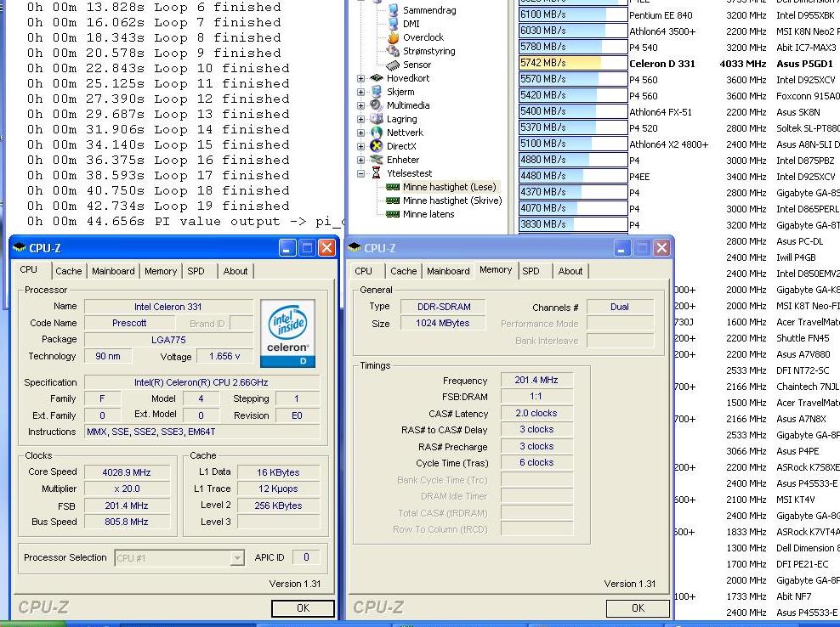
Task: Collapse the Ytelsestest tree node
Action: (x=360, y=173)
